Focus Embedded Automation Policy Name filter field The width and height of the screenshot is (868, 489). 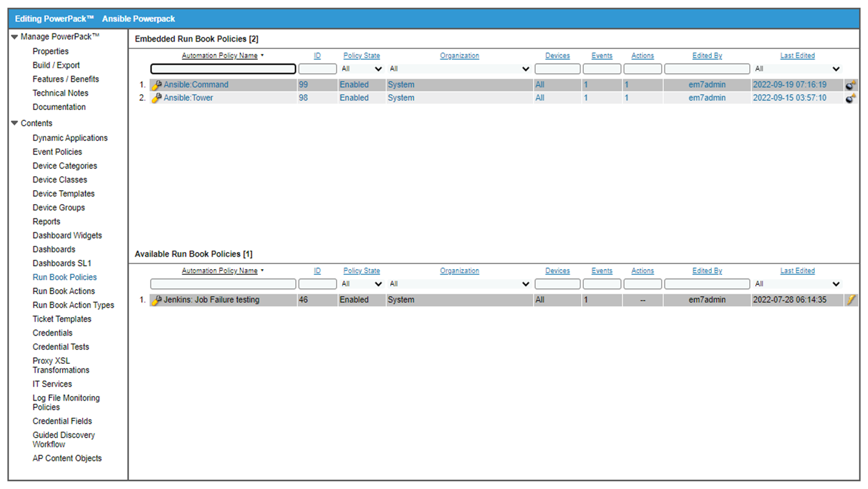[x=223, y=69]
